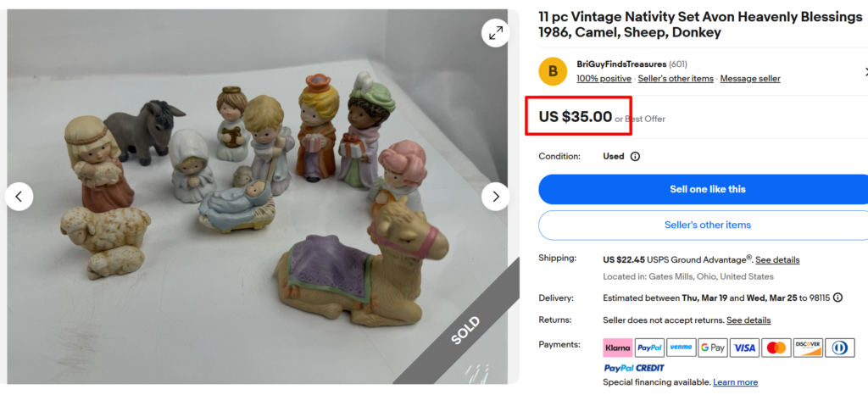Expand the seller section chevron
The image size is (868, 395).
tap(865, 71)
